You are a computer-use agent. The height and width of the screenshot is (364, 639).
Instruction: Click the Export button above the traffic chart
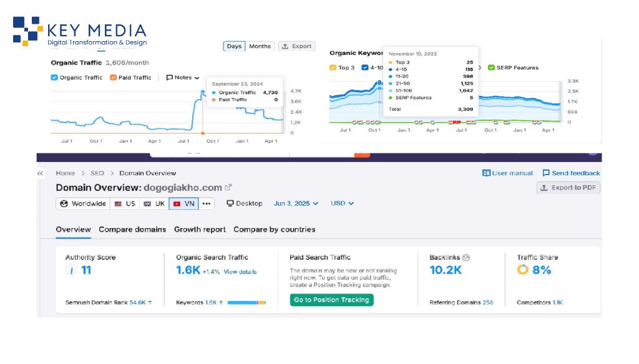pyautogui.click(x=296, y=46)
